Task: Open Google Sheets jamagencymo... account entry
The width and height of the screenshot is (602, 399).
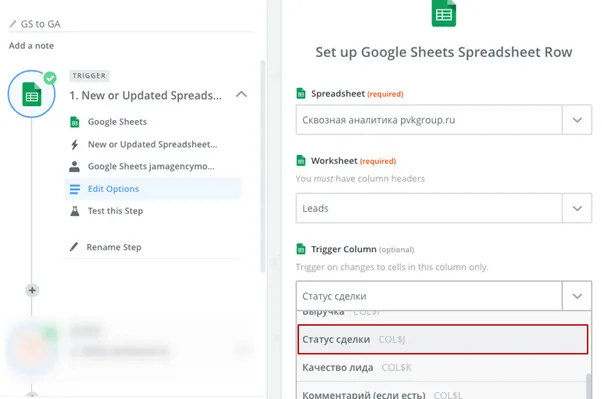Action: [x=151, y=166]
